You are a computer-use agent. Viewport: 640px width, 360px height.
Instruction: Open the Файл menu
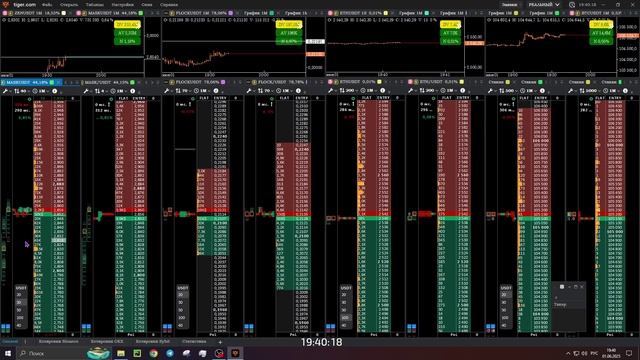(47, 4)
